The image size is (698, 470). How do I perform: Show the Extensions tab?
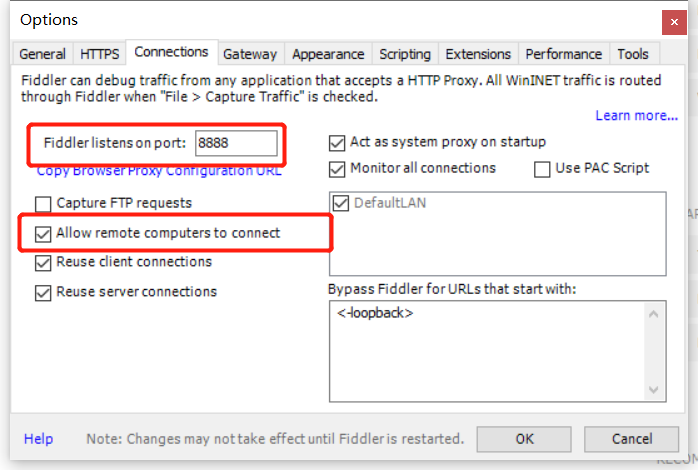478,54
